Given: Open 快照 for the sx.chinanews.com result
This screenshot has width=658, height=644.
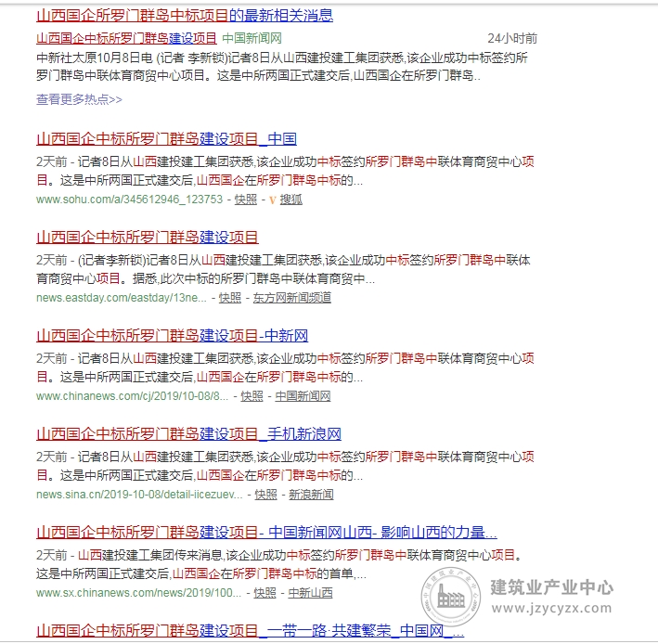Looking at the screenshot, I should click(x=264, y=593).
